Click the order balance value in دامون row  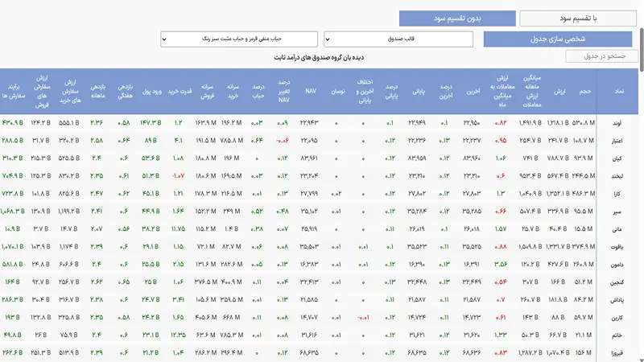point(12,264)
